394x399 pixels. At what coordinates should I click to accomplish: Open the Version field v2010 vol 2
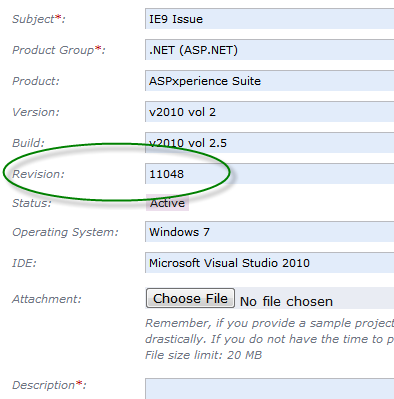270,112
